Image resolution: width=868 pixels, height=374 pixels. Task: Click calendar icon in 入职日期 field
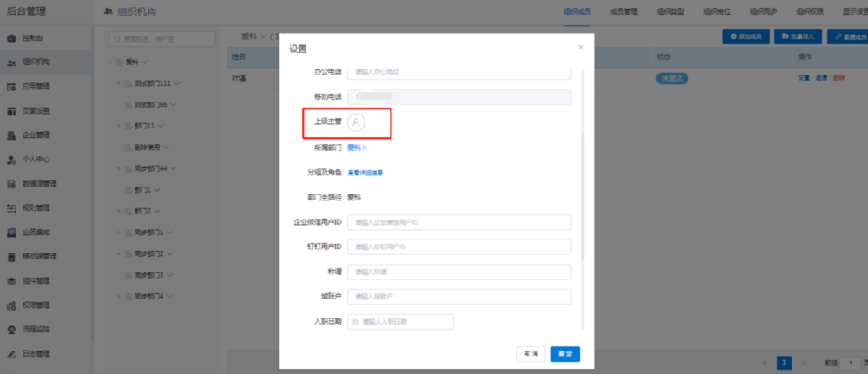click(355, 322)
